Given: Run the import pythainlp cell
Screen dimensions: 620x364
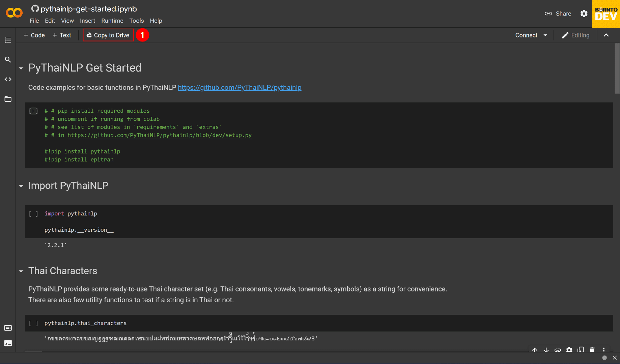Looking at the screenshot, I should [x=33, y=214].
